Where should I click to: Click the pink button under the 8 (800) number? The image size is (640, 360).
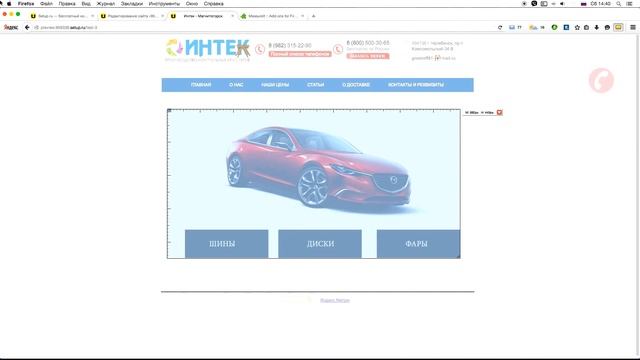click(368, 56)
